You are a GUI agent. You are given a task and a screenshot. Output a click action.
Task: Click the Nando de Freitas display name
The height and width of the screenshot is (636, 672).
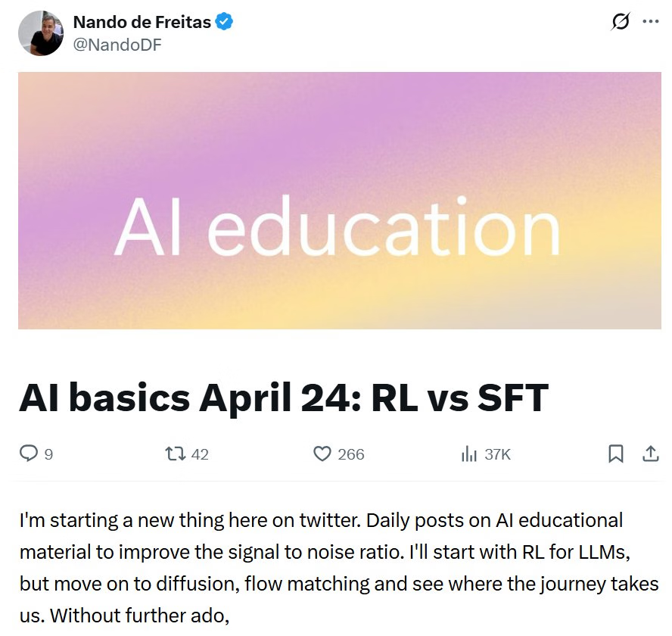click(x=142, y=22)
